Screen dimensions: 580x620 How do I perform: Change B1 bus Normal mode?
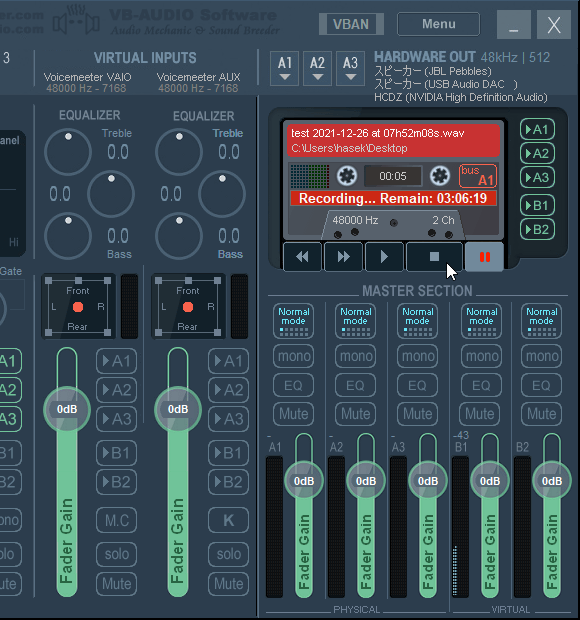point(481,321)
